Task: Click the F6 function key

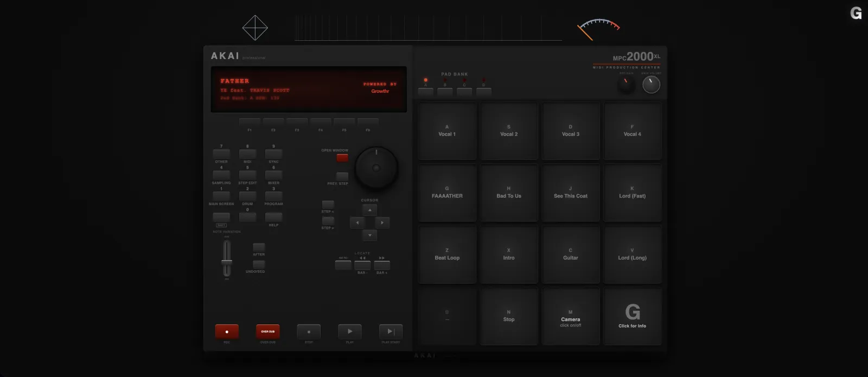Action: click(x=368, y=122)
